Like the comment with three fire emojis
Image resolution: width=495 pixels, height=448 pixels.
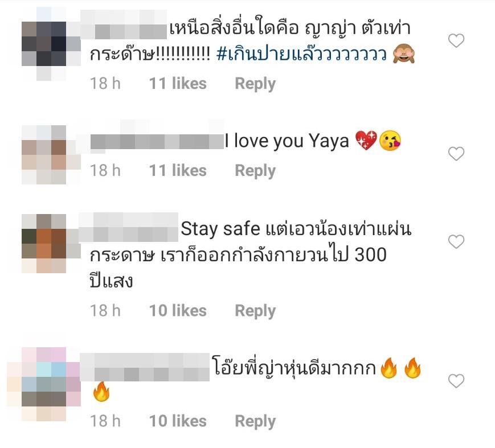(456, 381)
